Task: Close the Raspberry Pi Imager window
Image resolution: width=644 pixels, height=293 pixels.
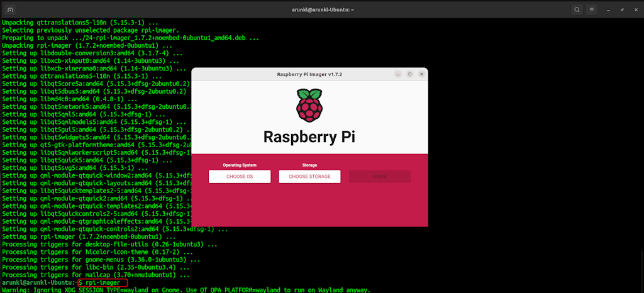Action: [421, 74]
